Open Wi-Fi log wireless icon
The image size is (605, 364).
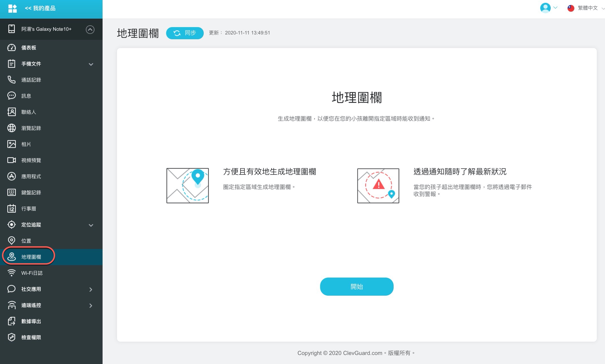(11, 273)
